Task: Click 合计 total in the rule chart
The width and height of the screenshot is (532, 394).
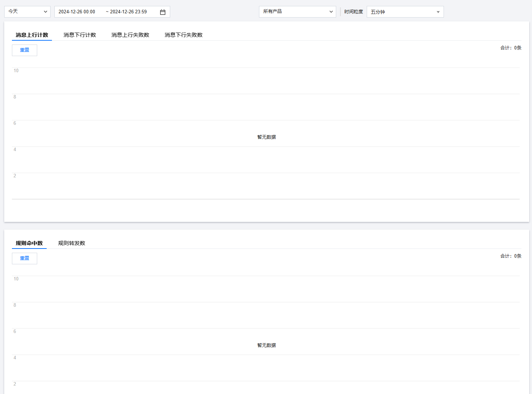Action: (x=511, y=256)
